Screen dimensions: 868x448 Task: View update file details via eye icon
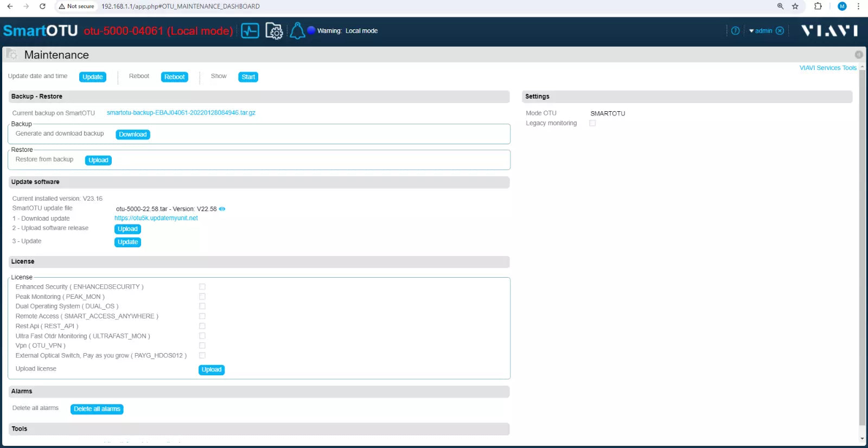click(222, 209)
